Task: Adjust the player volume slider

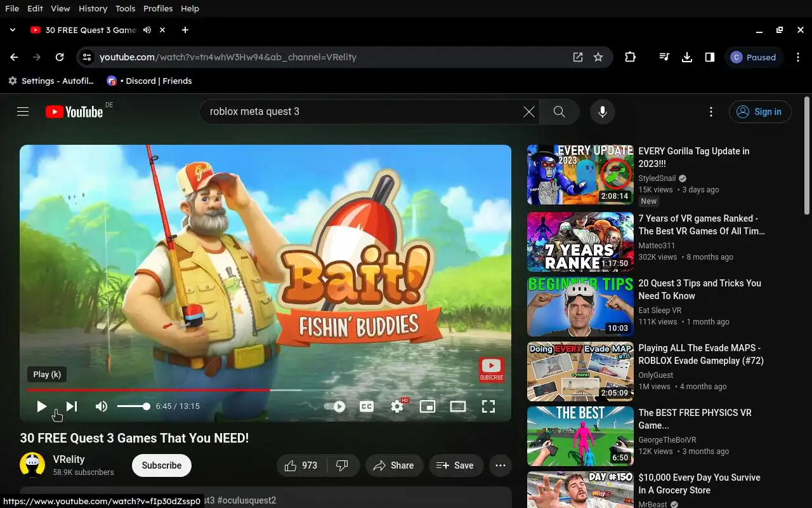Action: (x=133, y=406)
